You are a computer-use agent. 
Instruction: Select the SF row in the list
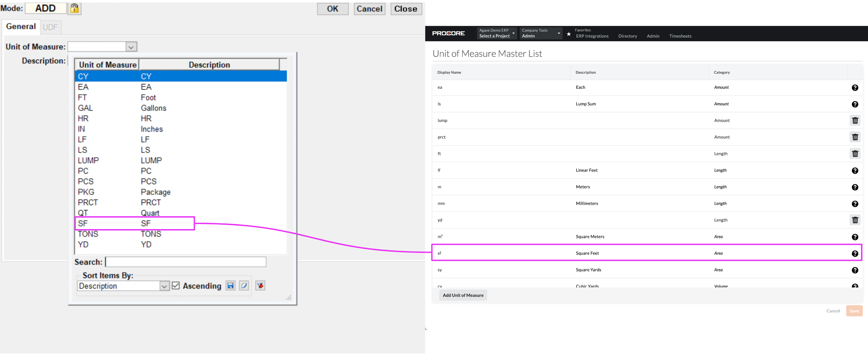click(181, 223)
